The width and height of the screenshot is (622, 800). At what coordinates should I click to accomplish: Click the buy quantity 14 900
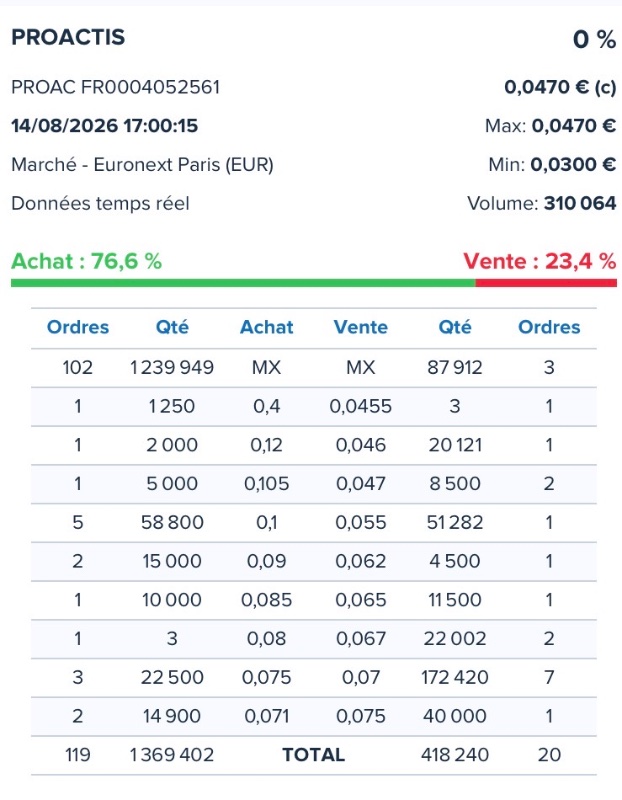pos(172,716)
